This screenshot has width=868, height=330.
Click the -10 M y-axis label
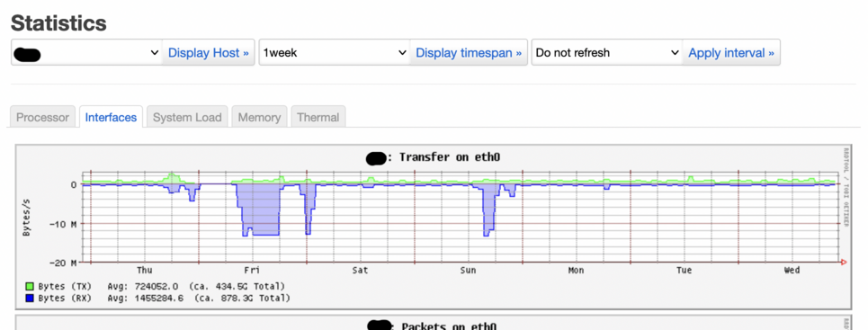(64, 224)
